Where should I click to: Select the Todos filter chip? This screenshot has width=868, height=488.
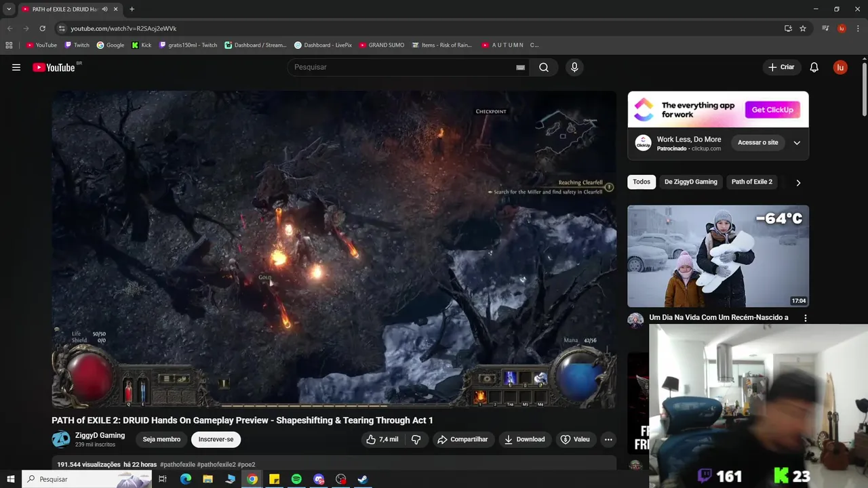coord(642,182)
